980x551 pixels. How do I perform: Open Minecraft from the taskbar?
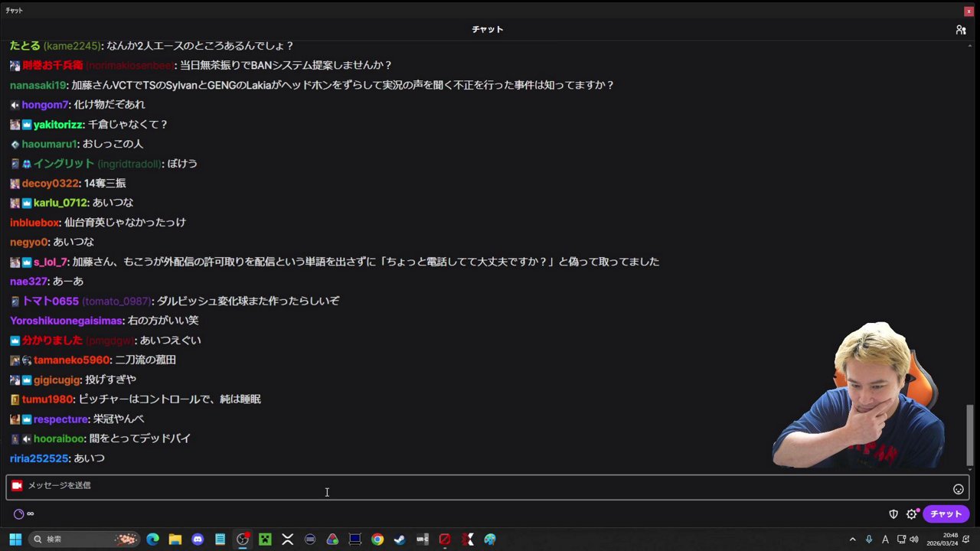(x=264, y=540)
